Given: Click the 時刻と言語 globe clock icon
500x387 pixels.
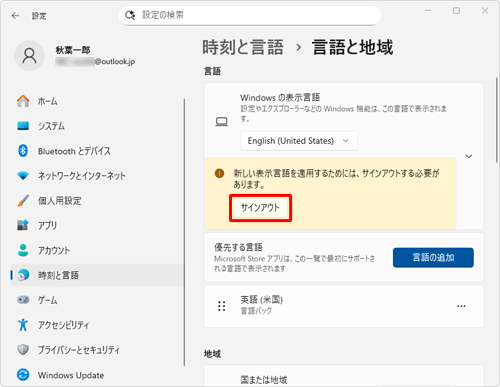Looking at the screenshot, I should click(23, 275).
